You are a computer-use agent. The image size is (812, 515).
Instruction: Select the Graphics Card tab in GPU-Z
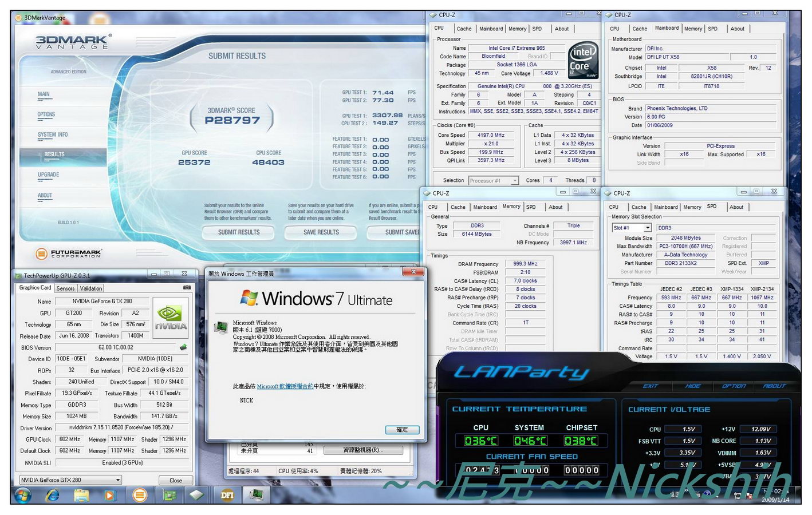tap(35, 288)
